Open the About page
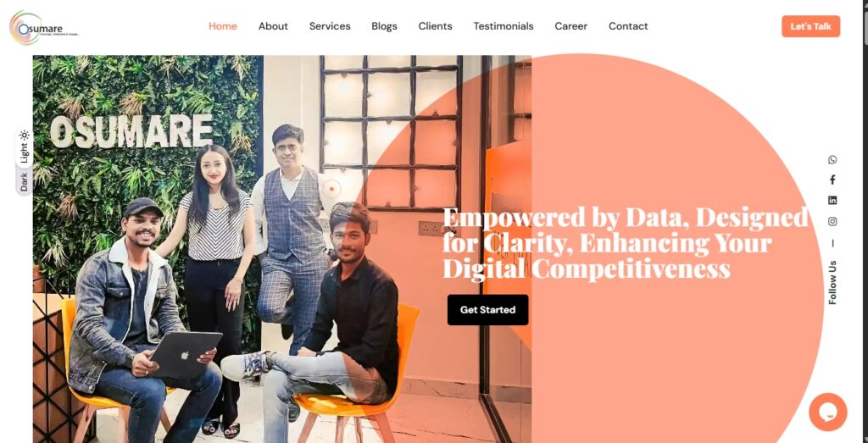This screenshot has width=868, height=443. point(273,26)
